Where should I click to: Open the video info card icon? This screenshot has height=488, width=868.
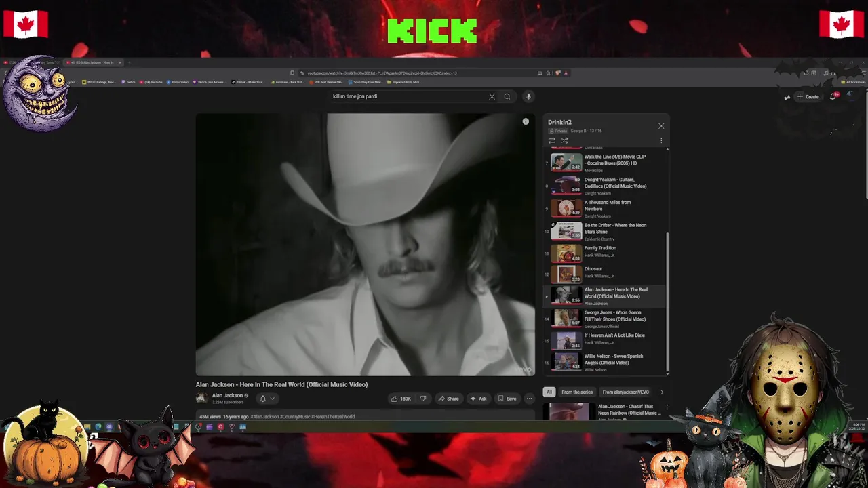coord(526,121)
